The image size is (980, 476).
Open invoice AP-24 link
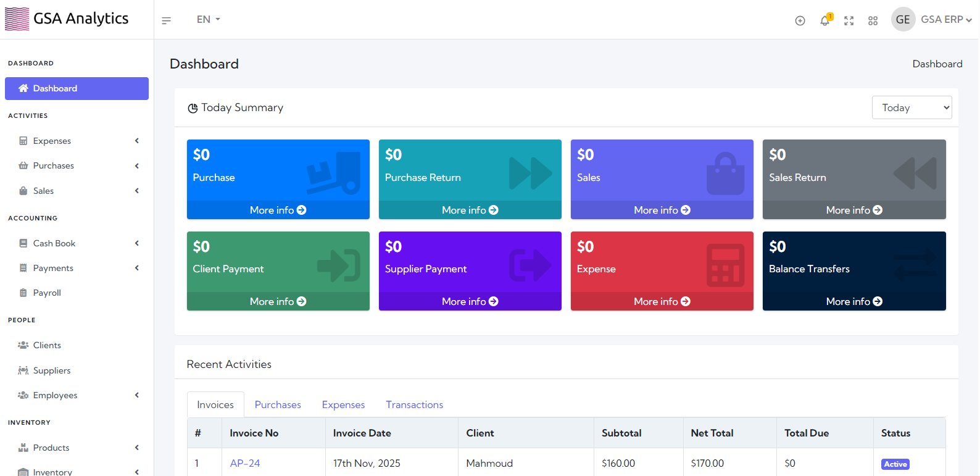click(x=245, y=463)
